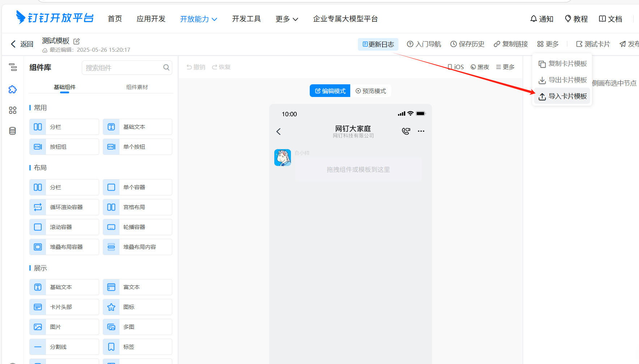Viewport: 639px width, 364px height.
Task: Click the puzzle-piece component library sidebar icon
Action: point(13,89)
